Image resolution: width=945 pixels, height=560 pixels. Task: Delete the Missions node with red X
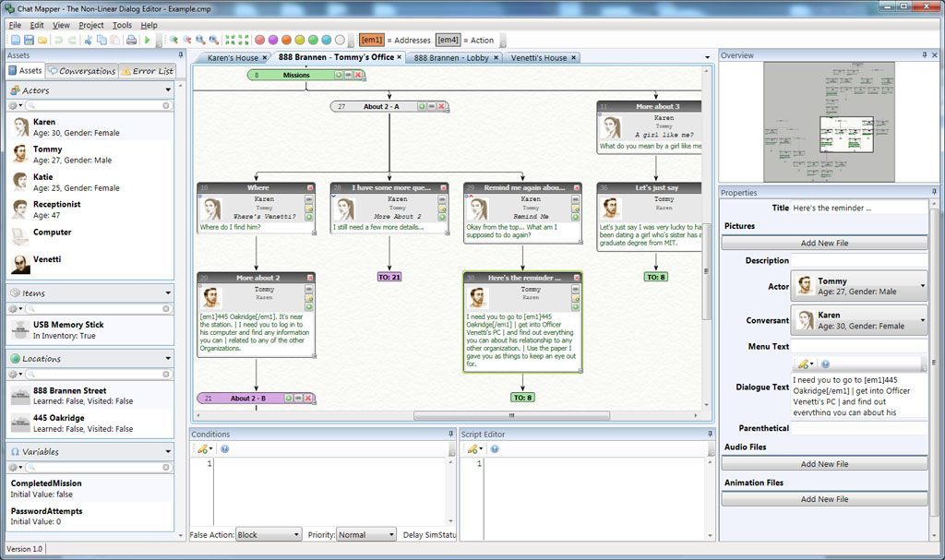357,75
